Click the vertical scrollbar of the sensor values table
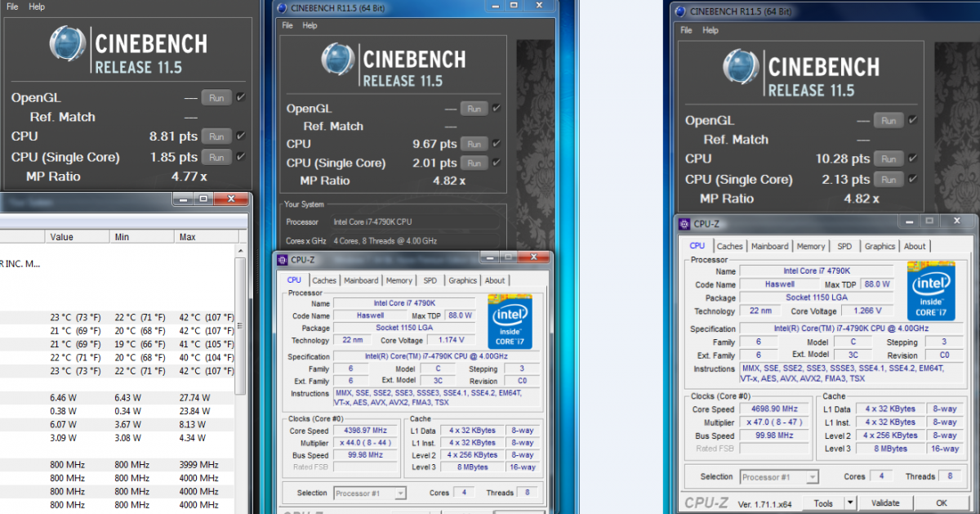Screen dimensions: 980x514 [x=240, y=327]
